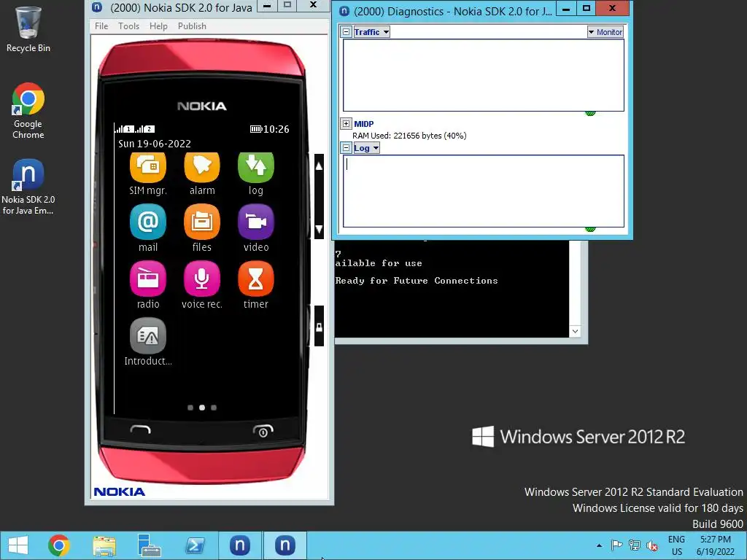Open the Publish menu
The height and width of the screenshot is (560, 747).
tap(192, 26)
